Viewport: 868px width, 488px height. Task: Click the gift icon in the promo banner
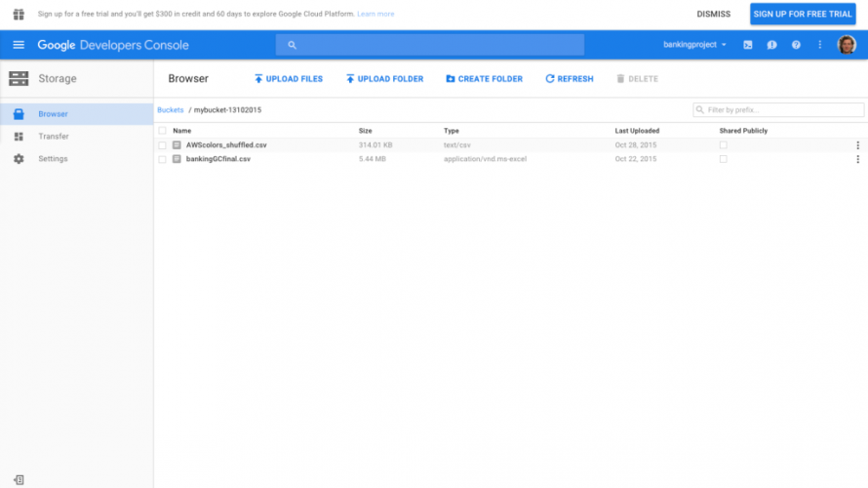(x=19, y=14)
